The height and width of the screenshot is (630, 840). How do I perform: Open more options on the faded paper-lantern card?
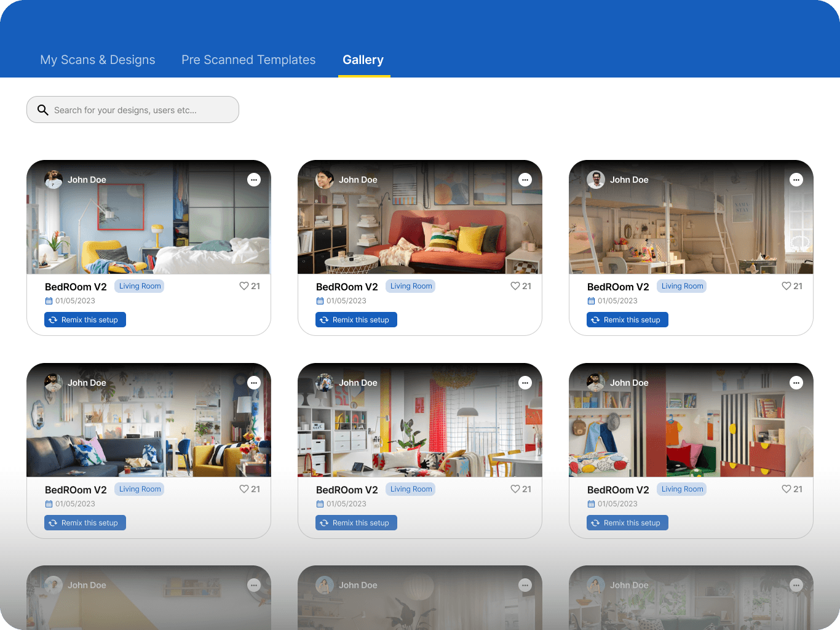[525, 585]
